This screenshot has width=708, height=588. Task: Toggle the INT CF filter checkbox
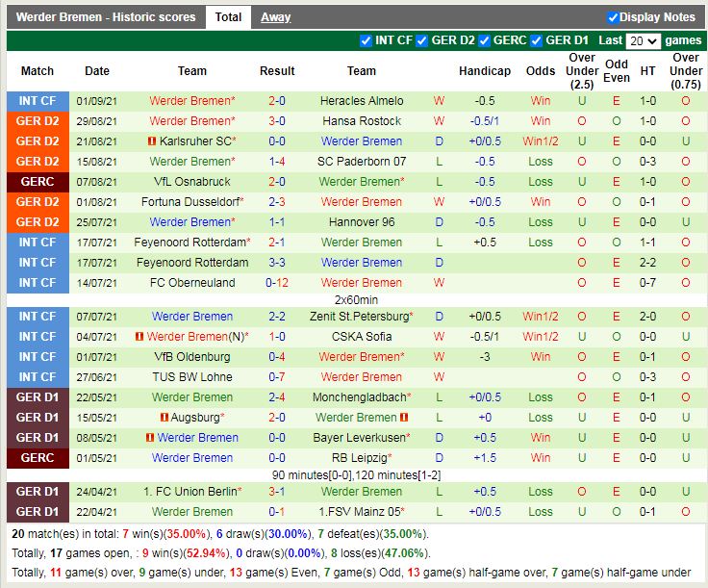click(366, 40)
